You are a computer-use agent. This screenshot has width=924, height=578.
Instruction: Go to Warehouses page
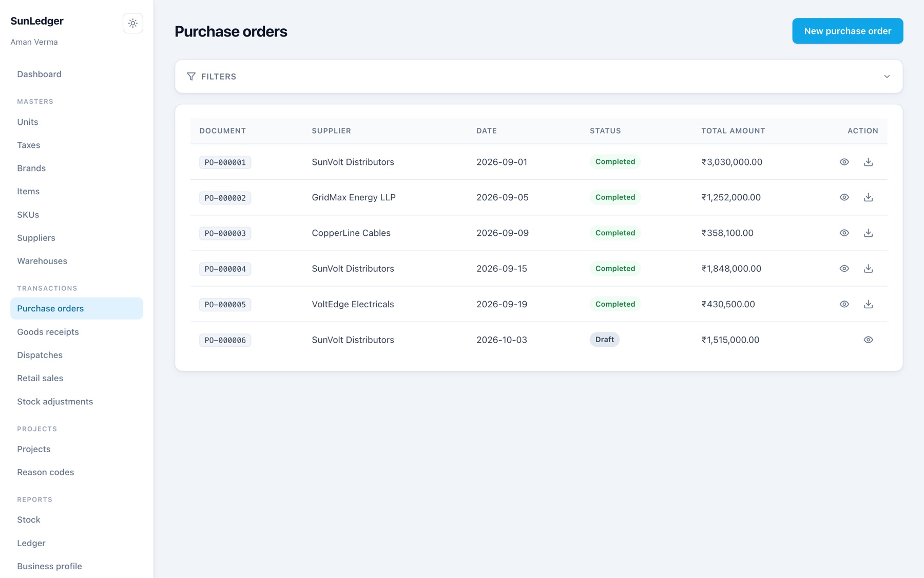(76, 261)
